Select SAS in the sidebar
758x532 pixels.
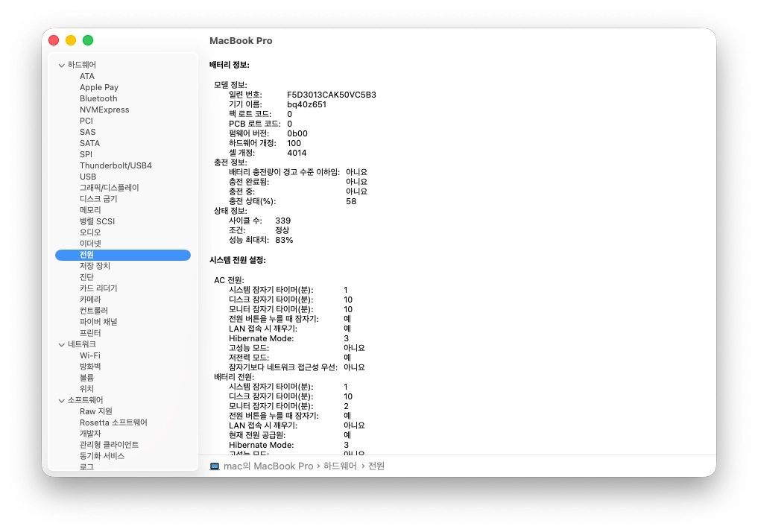point(87,132)
